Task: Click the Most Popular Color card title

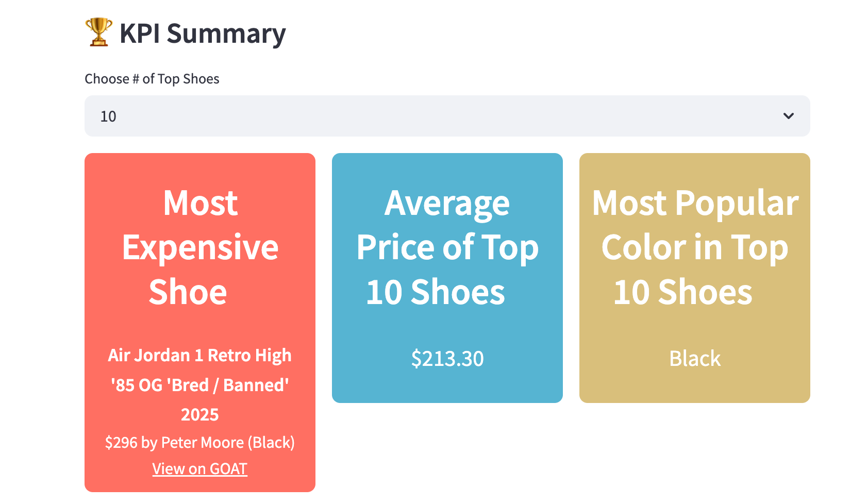Action: click(x=695, y=247)
